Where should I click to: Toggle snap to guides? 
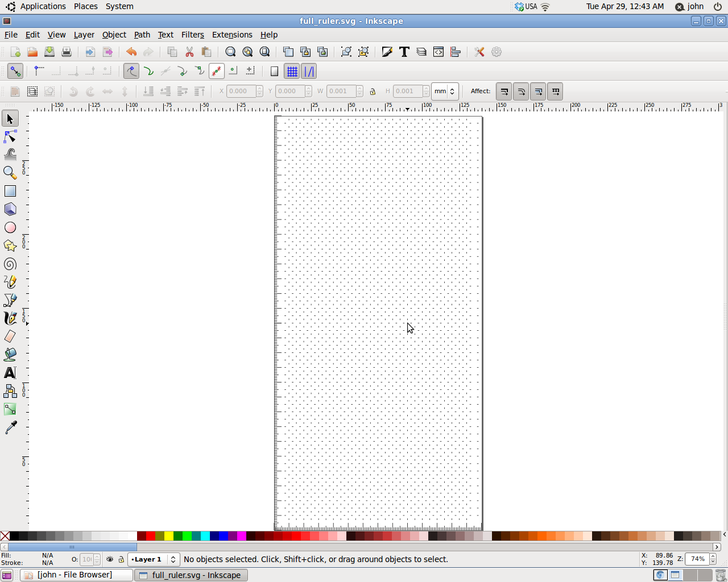tap(309, 71)
